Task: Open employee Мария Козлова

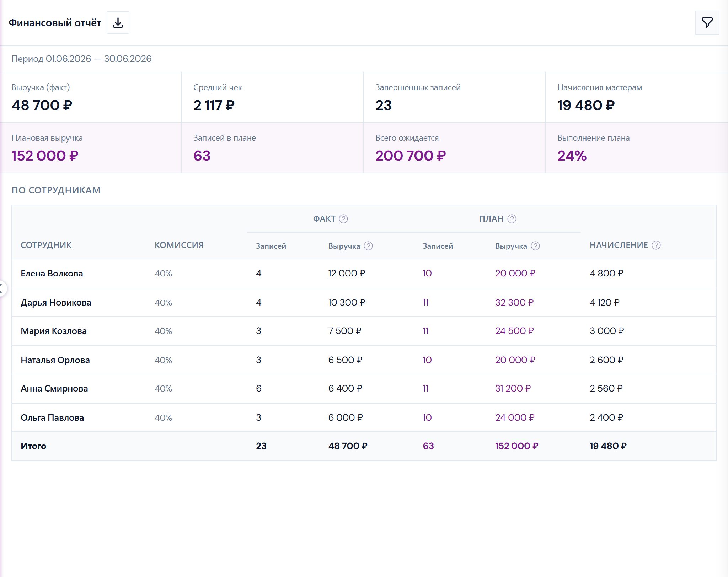Action: 54,331
